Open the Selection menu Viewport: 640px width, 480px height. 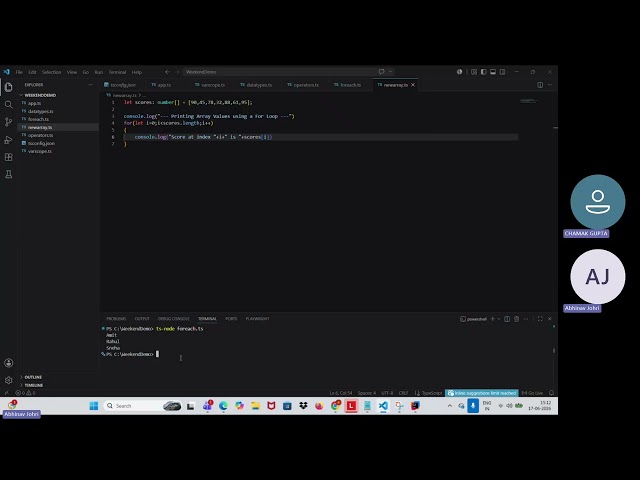point(51,72)
